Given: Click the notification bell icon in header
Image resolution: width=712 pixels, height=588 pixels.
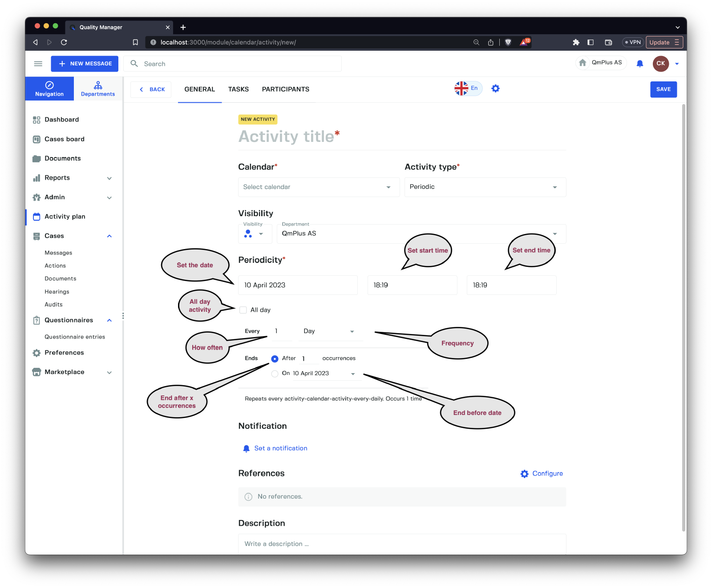Looking at the screenshot, I should pos(639,64).
